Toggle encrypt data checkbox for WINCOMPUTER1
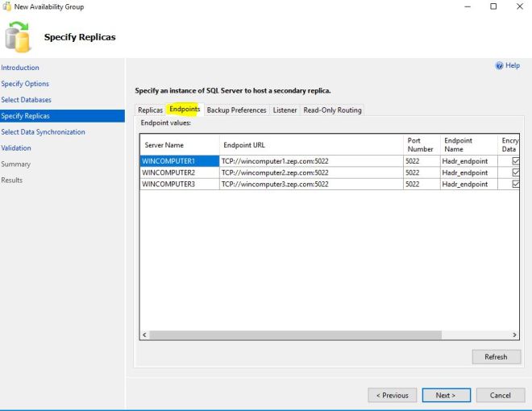This screenshot has height=411, width=532. (516, 161)
